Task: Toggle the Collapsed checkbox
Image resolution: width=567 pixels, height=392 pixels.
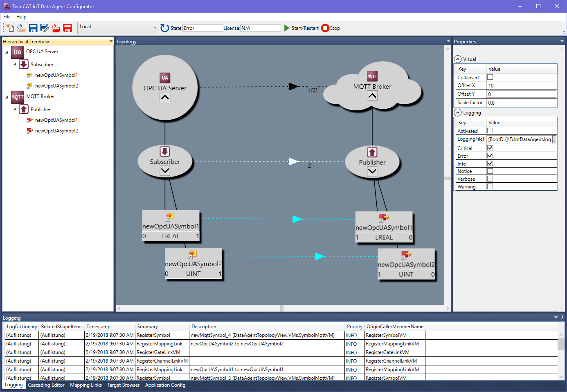Action: (x=490, y=77)
